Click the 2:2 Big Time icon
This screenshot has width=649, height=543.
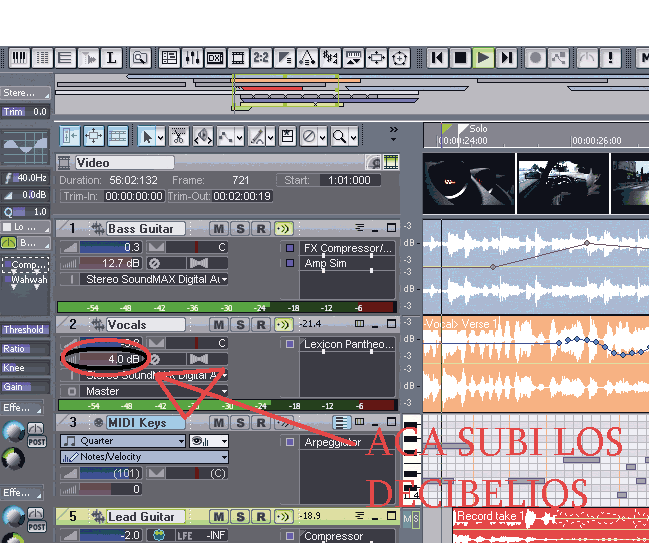click(261, 58)
